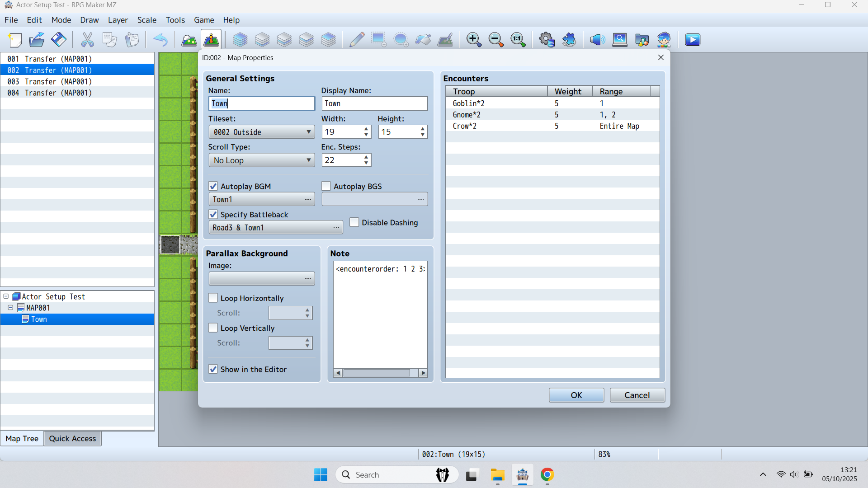Click the Note horizontal scrollbar track
The height and width of the screenshot is (488, 868).
(380, 373)
